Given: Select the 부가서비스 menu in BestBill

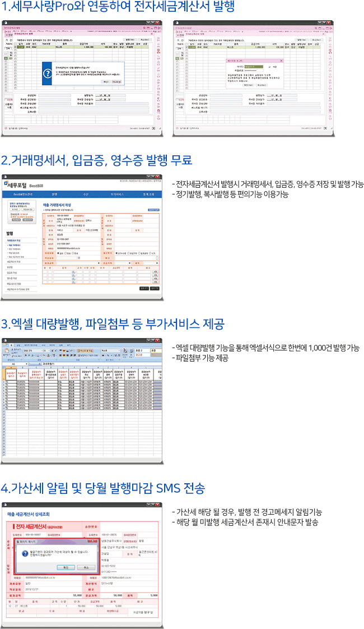Looking at the screenshot, I should [117, 194].
